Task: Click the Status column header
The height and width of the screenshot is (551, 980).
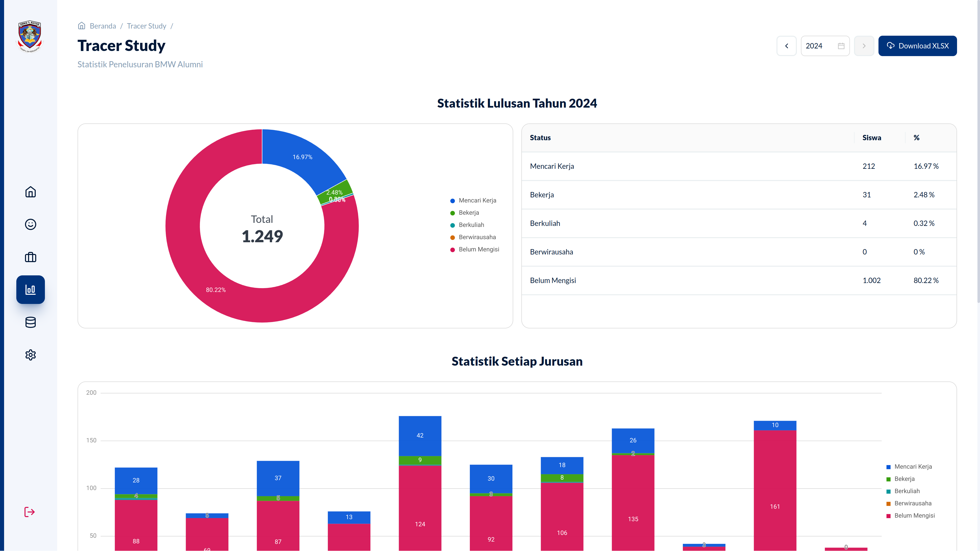Action: (540, 138)
